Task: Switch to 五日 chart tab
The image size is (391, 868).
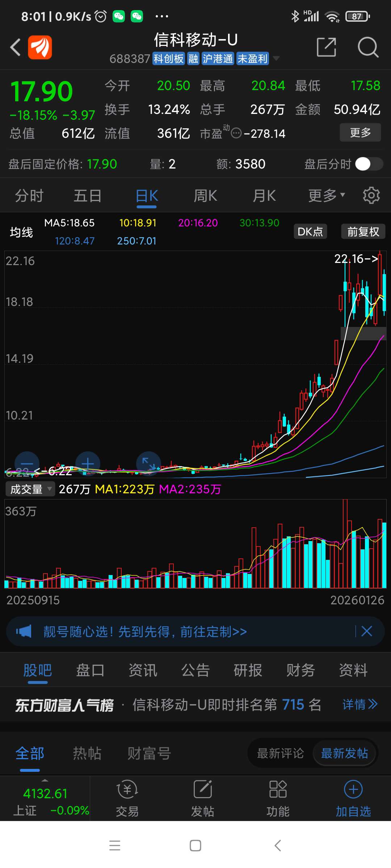Action: pyautogui.click(x=88, y=196)
